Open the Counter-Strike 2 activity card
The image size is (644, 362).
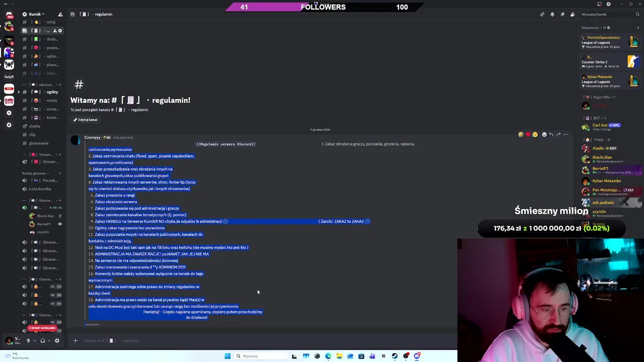pyautogui.click(x=610, y=62)
